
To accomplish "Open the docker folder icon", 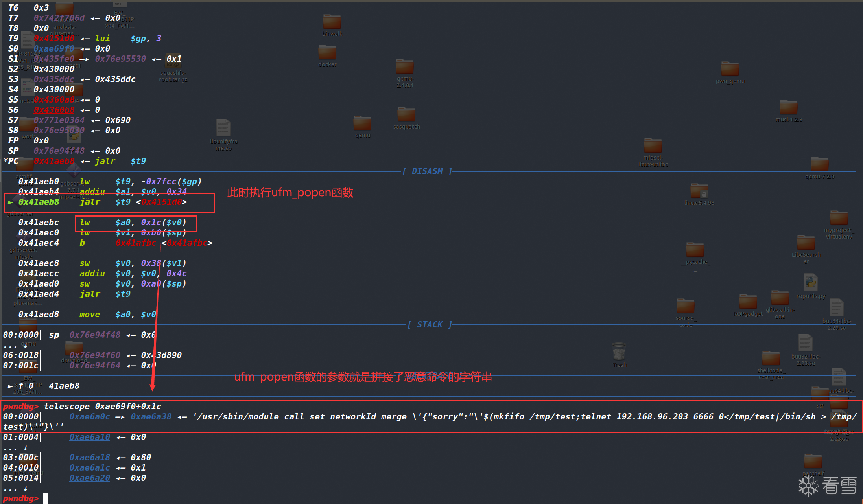I will pyautogui.click(x=327, y=53).
